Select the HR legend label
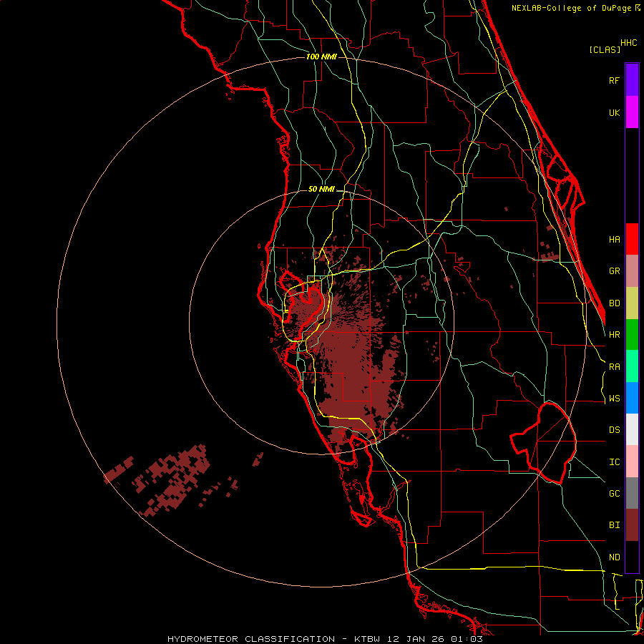644x644 pixels. [614, 335]
